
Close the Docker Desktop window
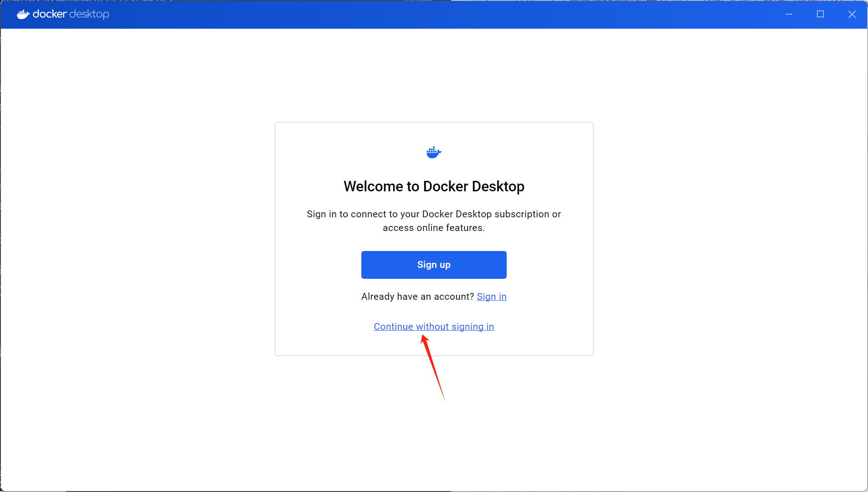[x=852, y=14]
